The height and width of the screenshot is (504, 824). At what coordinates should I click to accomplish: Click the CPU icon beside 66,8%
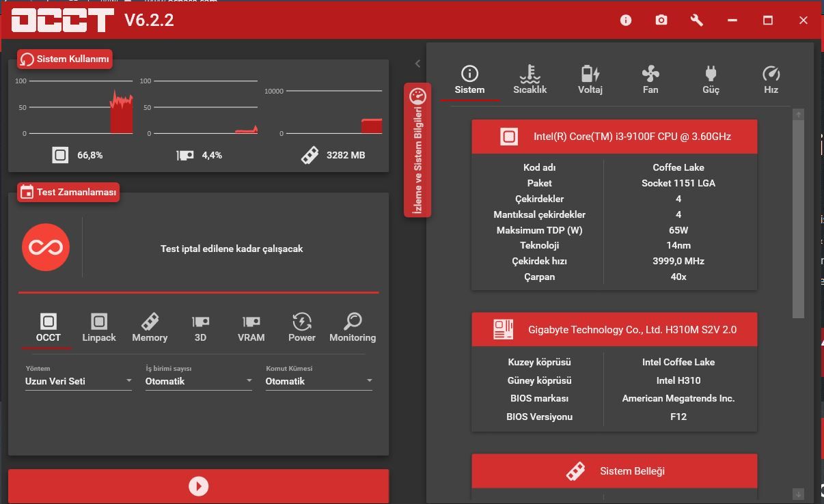(60, 155)
